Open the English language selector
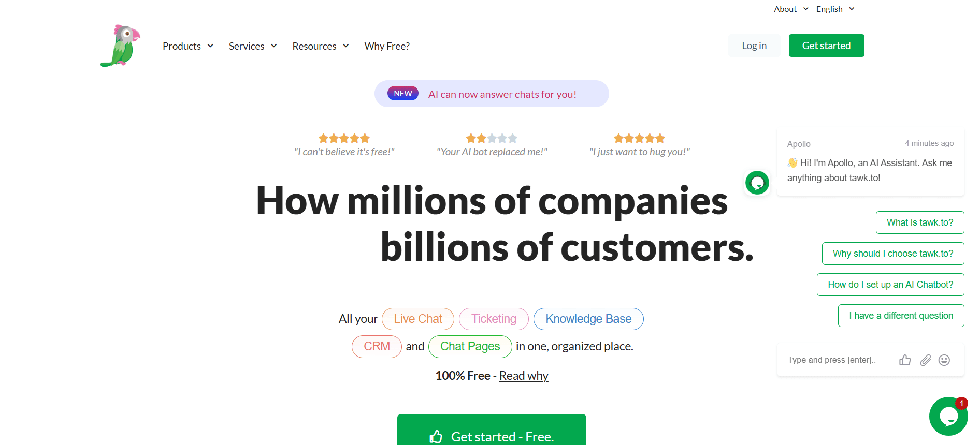The width and height of the screenshot is (980, 445). pos(835,9)
